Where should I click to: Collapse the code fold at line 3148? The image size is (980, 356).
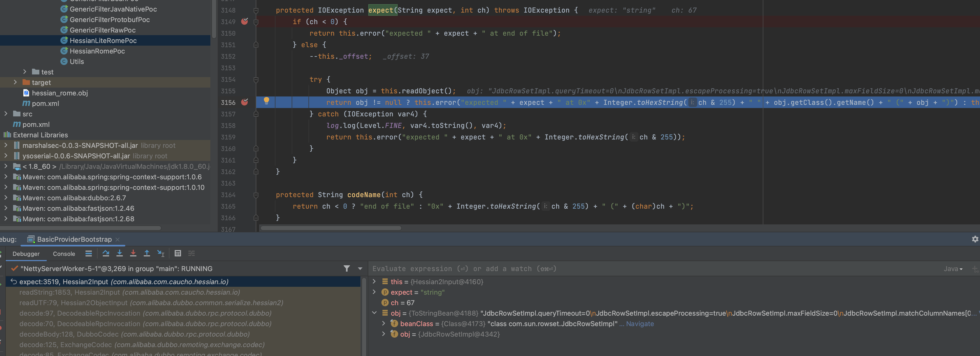[256, 11]
